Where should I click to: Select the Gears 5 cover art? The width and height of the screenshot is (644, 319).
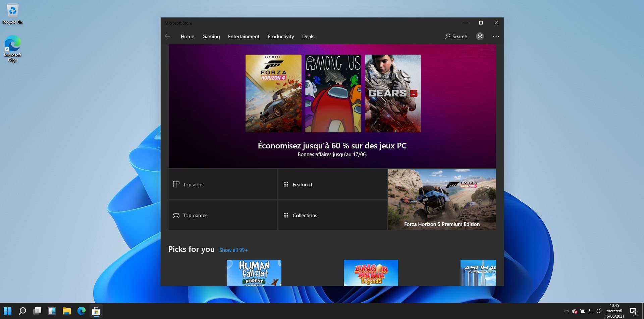[x=393, y=93]
